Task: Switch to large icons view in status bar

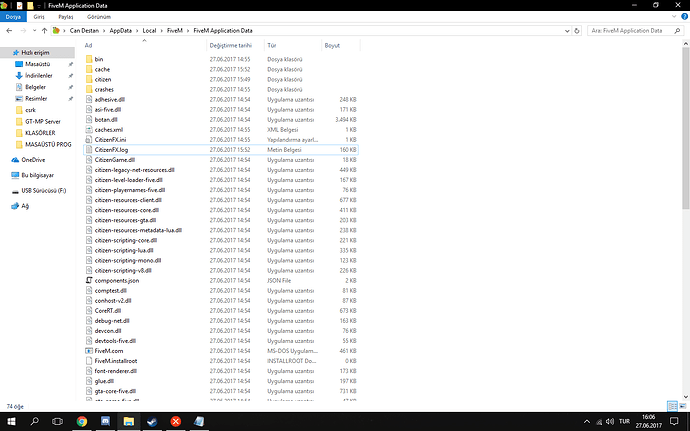Action: [683, 406]
